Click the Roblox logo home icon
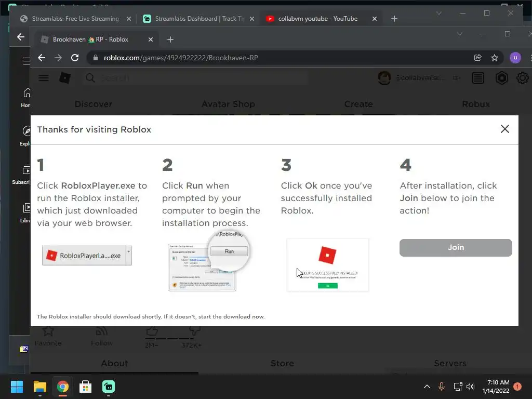532x399 pixels. pos(64,78)
